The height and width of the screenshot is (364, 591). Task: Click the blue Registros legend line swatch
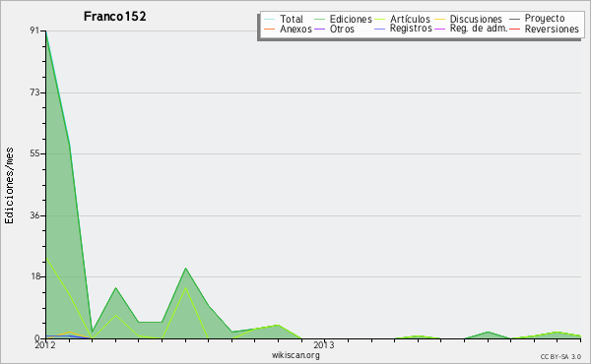point(379,29)
